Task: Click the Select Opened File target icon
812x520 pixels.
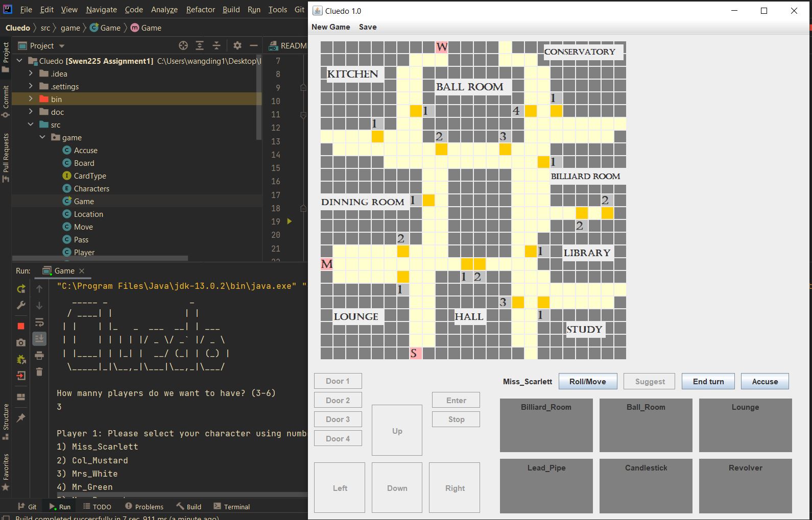Action: click(183, 45)
